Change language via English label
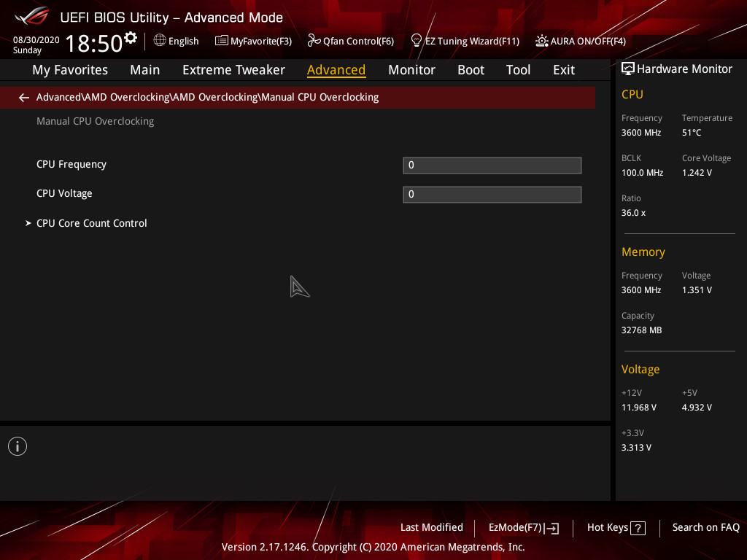 tap(183, 42)
